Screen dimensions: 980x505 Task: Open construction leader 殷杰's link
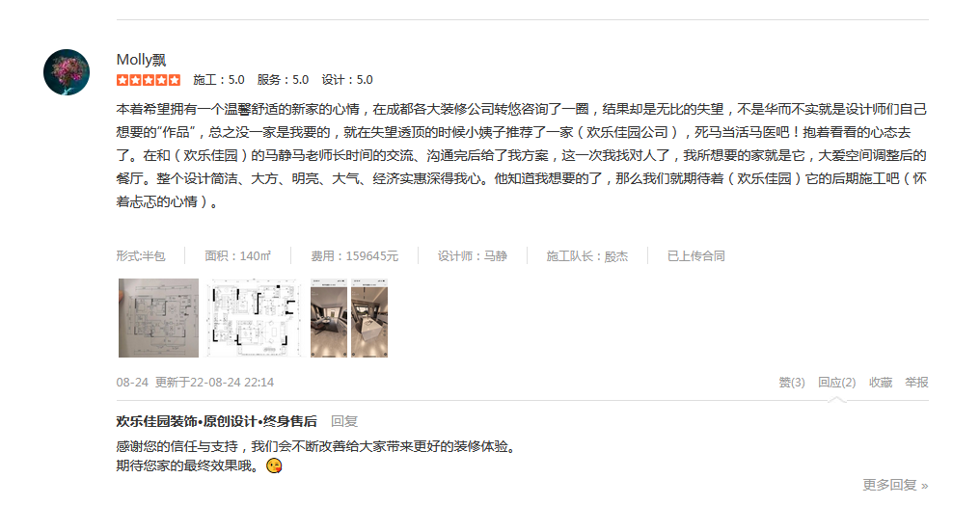[x=616, y=256]
